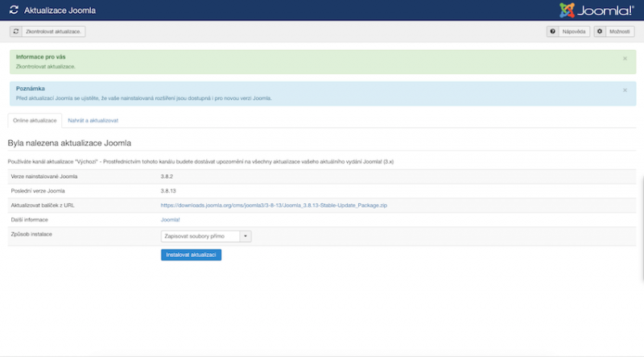
Task: Click the Informace pro vás alert heading
Action: click(x=41, y=56)
